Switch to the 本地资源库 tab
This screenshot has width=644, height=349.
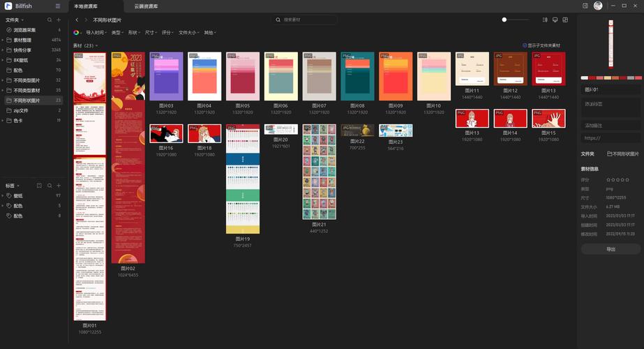(x=85, y=6)
